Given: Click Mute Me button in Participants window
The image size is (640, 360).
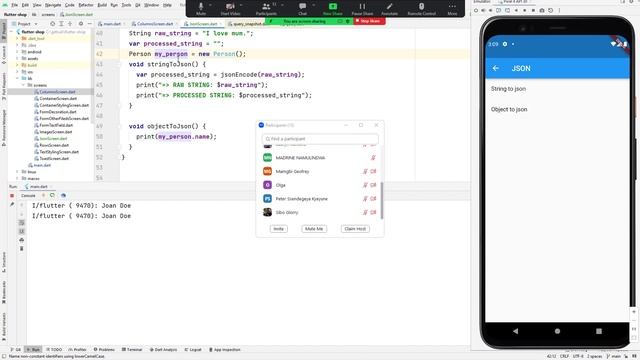Looking at the screenshot, I should coord(314,229).
